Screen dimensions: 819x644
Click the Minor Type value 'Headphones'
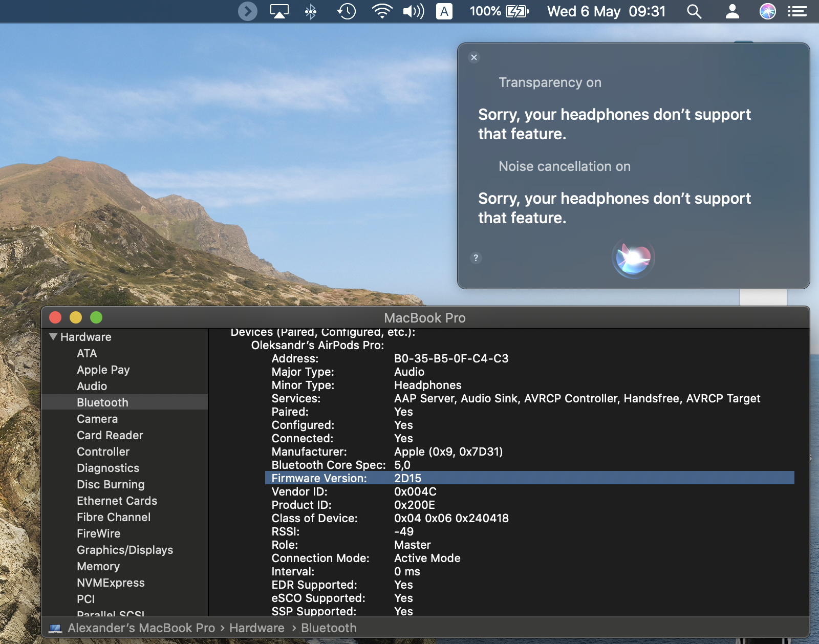coord(428,385)
